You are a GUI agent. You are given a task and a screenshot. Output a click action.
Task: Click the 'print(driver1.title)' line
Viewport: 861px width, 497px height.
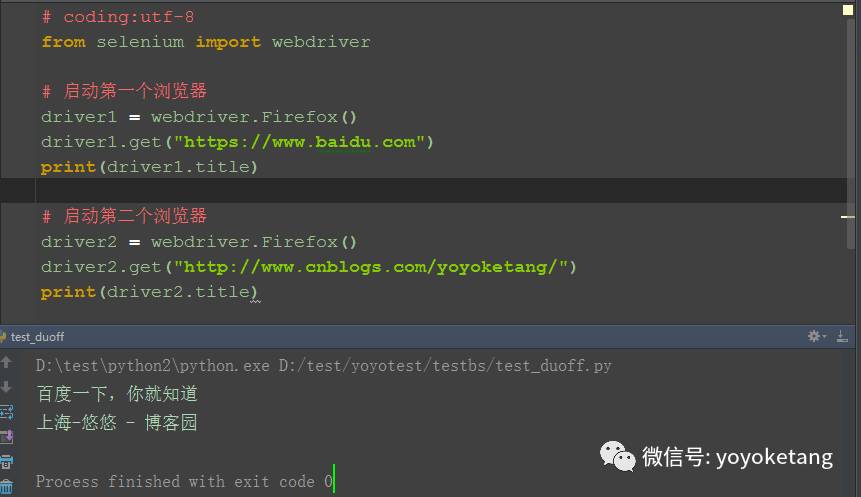(149, 167)
